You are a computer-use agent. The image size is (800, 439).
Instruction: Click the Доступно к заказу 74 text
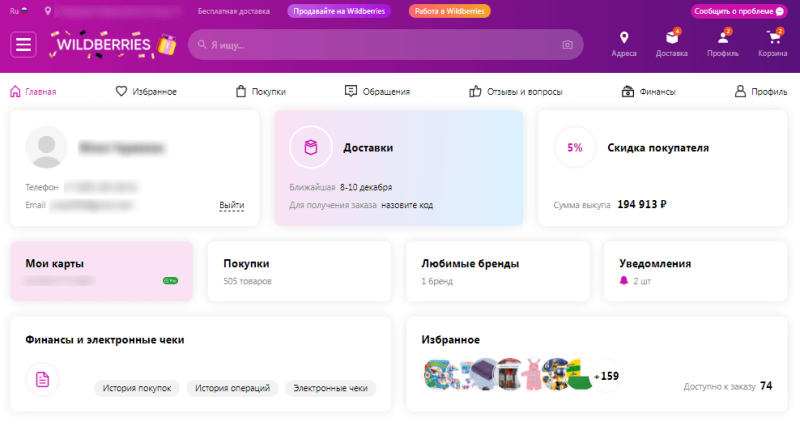[x=728, y=386]
